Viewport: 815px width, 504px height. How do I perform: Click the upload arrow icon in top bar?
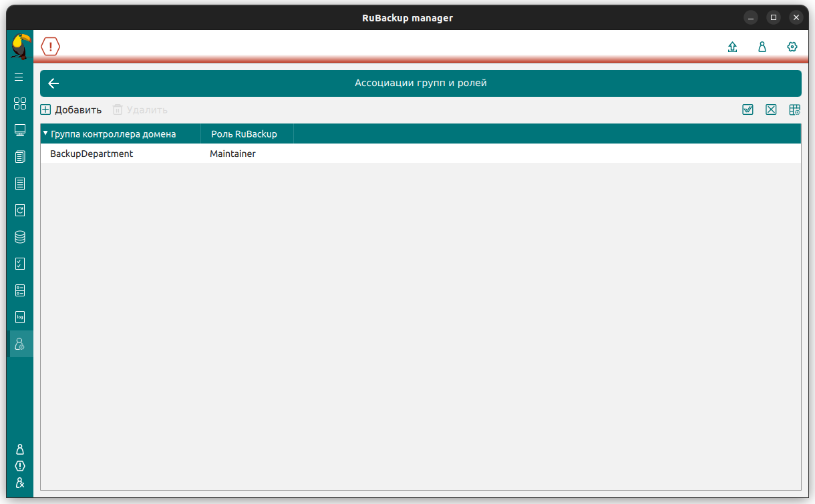pyautogui.click(x=732, y=47)
